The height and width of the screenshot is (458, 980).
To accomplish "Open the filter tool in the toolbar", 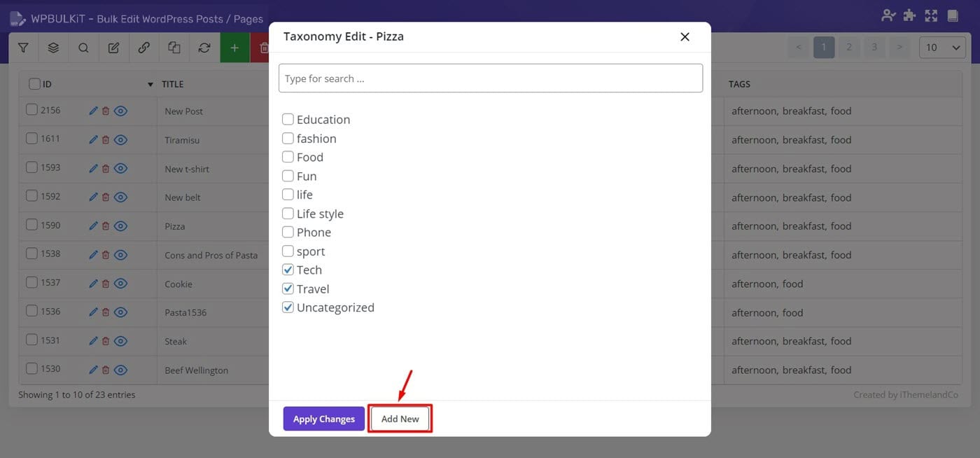I will point(23,47).
